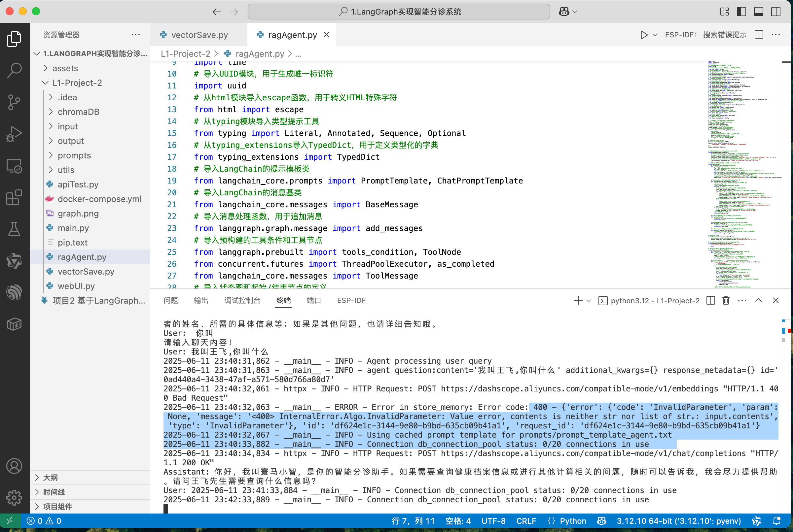Open Remote Explorer view
The width and height of the screenshot is (793, 532).
14,166
